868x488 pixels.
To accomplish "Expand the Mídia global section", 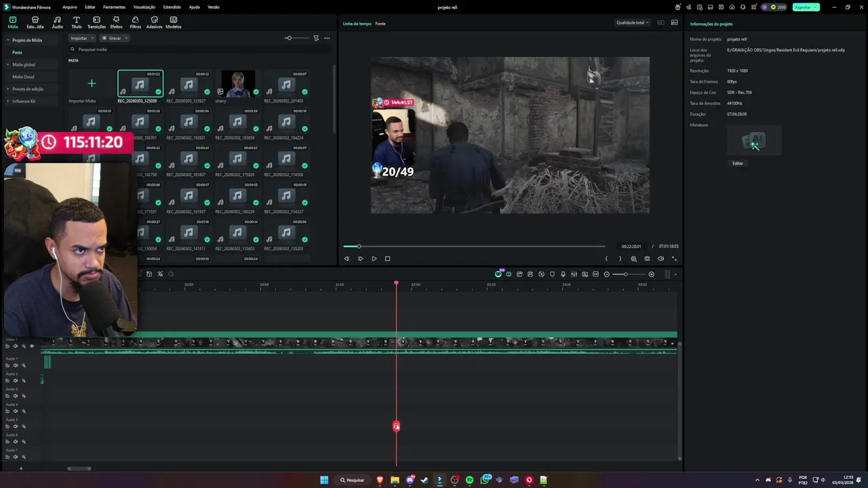I will [8, 64].
